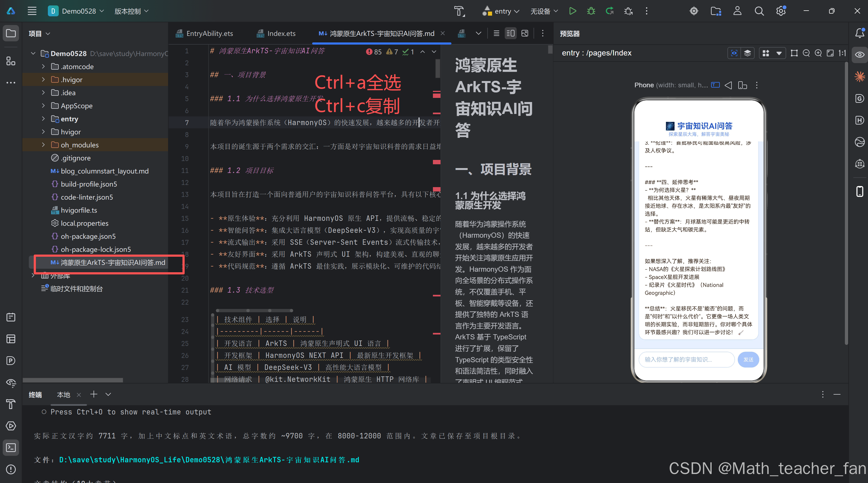Open the hidden editor tabs dropdown chevron
The image size is (868, 483).
point(478,33)
